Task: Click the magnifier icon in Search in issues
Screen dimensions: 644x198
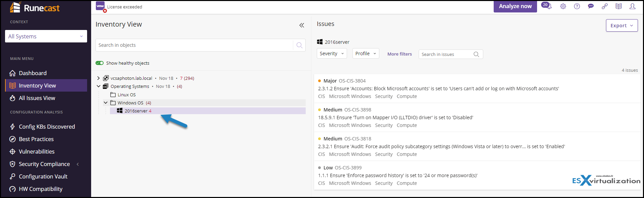Action: (476, 54)
